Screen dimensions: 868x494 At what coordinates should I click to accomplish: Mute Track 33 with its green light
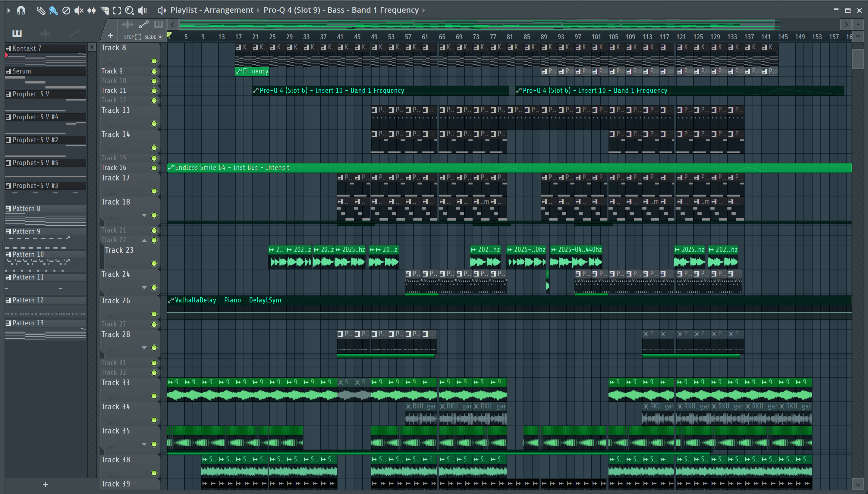point(154,396)
